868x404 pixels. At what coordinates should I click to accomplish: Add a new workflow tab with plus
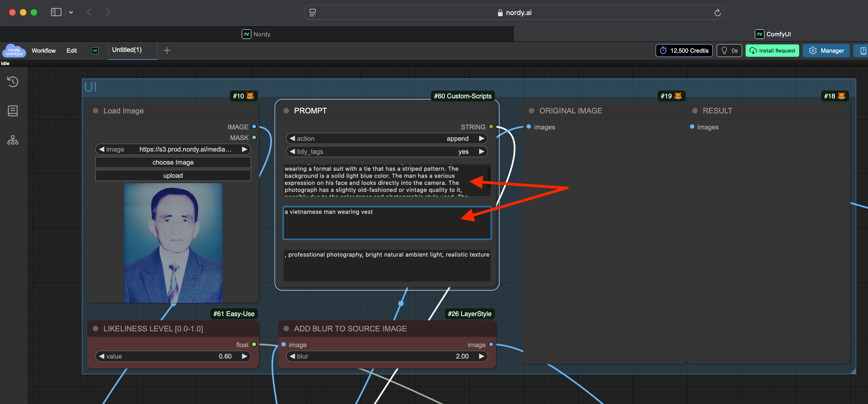[x=167, y=51]
